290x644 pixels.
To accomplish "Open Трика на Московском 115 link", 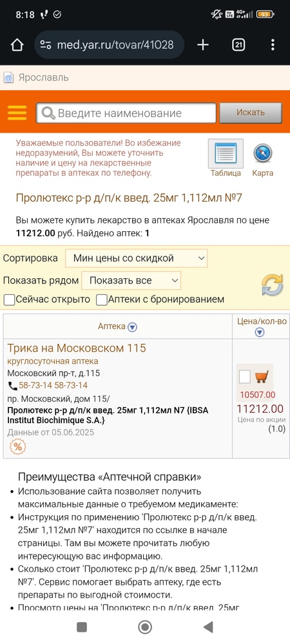I will [x=77, y=348].
